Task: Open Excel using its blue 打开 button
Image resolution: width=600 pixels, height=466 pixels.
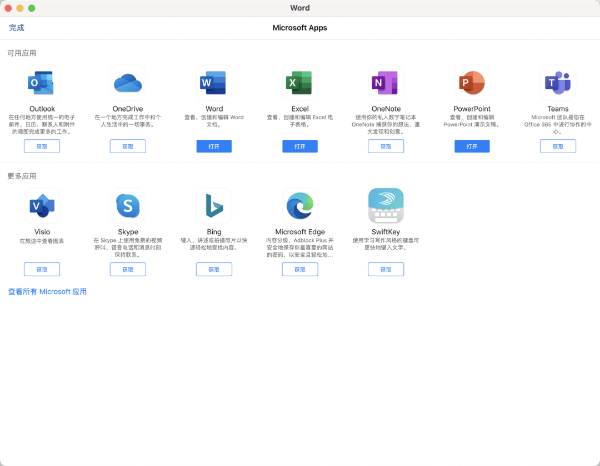Action: coord(300,146)
